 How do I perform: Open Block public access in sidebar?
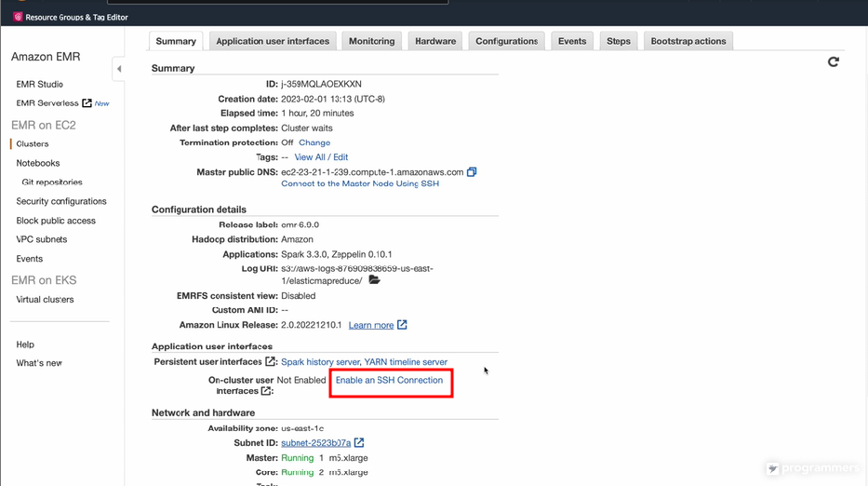(x=56, y=221)
